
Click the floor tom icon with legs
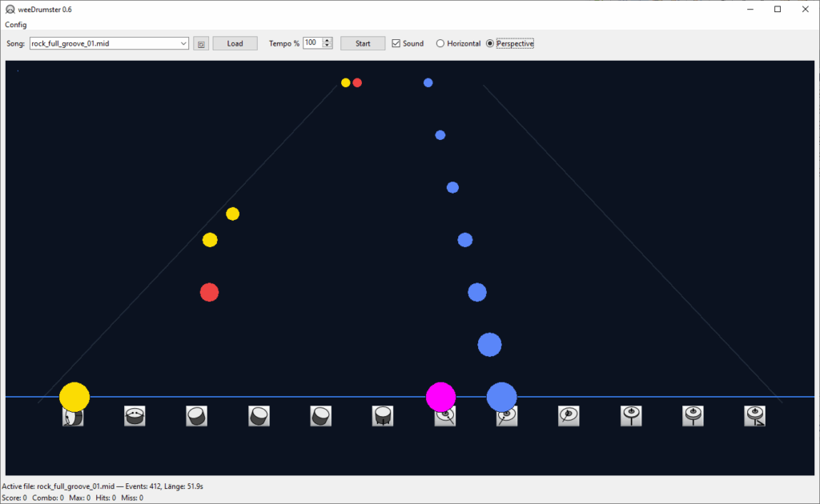coord(383,416)
